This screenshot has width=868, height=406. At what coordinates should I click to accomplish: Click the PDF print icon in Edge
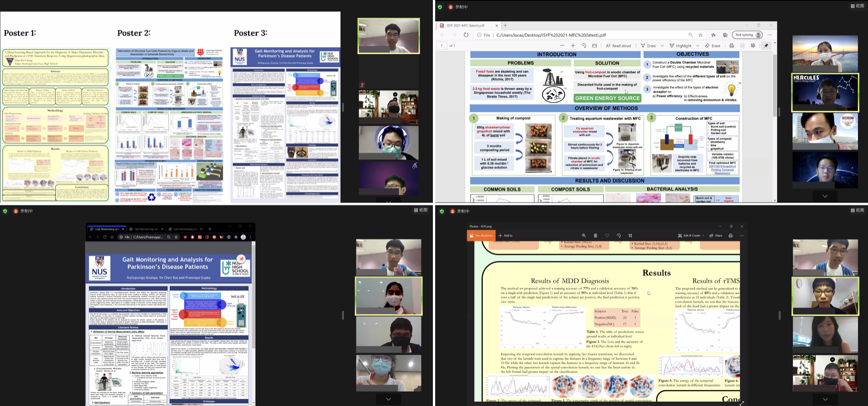click(x=731, y=46)
